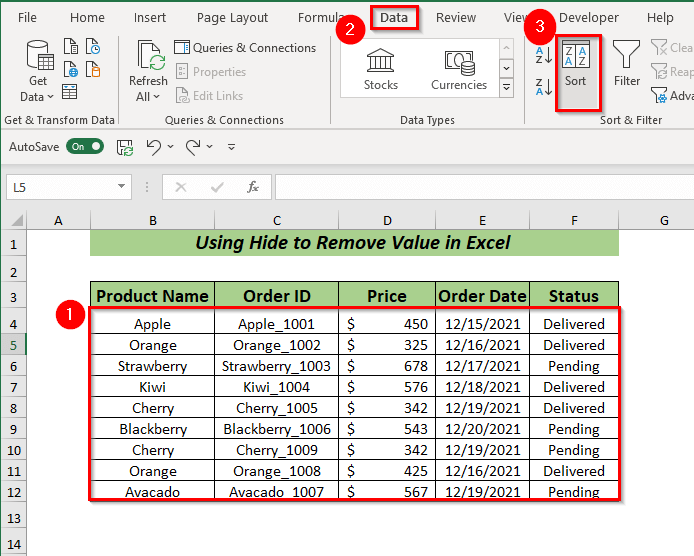Sort A to Z ascending
This screenshot has width=694, height=556.
point(544,54)
